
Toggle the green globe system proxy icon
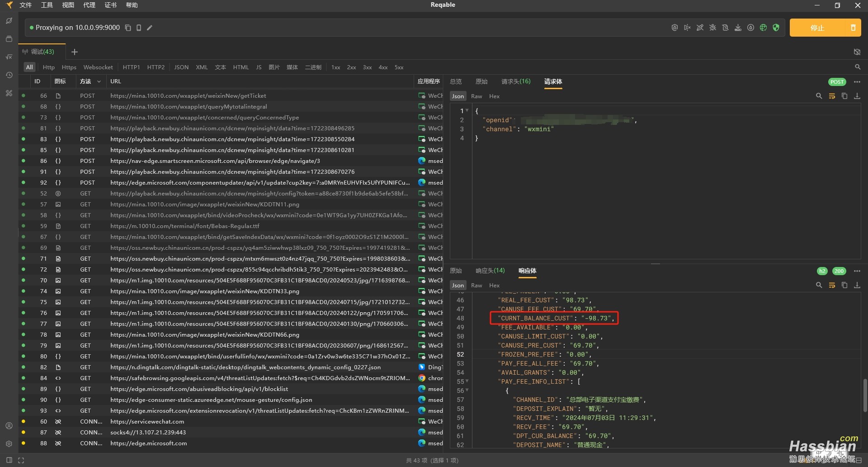[x=763, y=28]
